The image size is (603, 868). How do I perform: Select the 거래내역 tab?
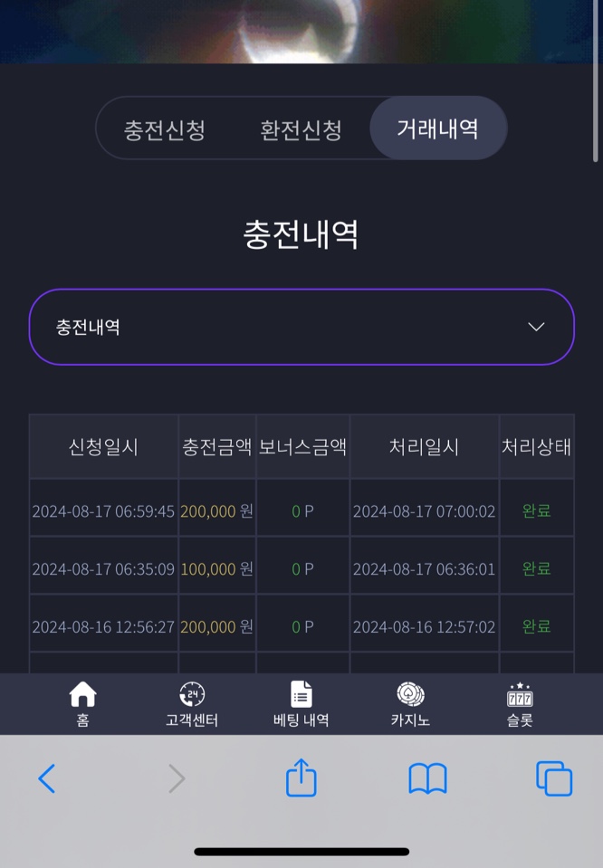(438, 129)
